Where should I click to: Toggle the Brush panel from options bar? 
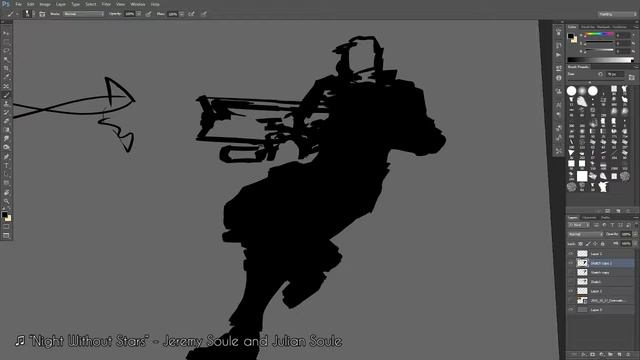(42, 14)
